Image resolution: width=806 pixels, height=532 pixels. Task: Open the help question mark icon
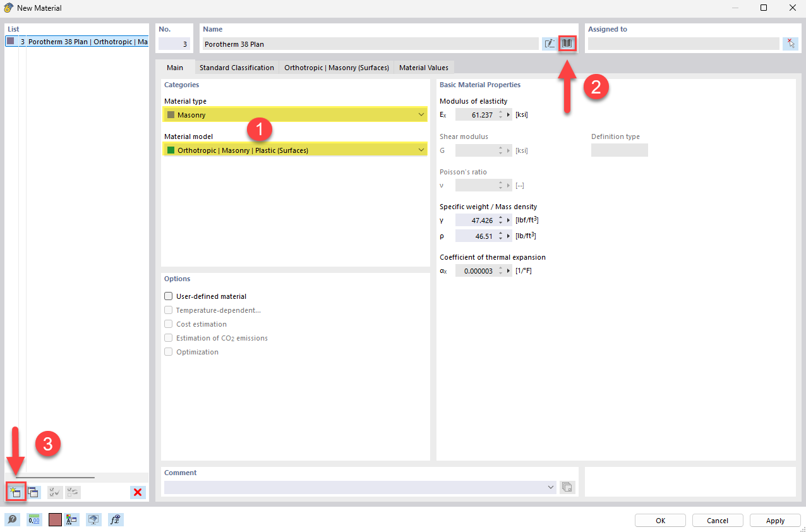pyautogui.click(x=13, y=519)
